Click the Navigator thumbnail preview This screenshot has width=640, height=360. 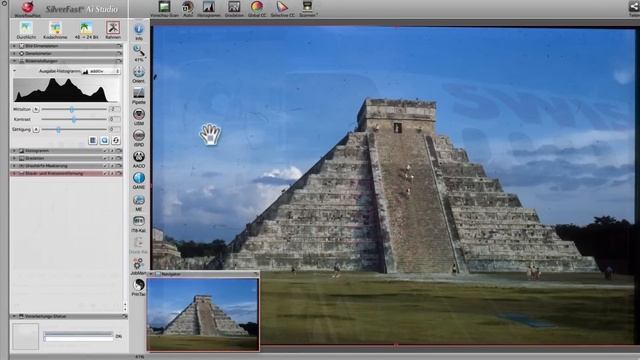pyautogui.click(x=203, y=314)
